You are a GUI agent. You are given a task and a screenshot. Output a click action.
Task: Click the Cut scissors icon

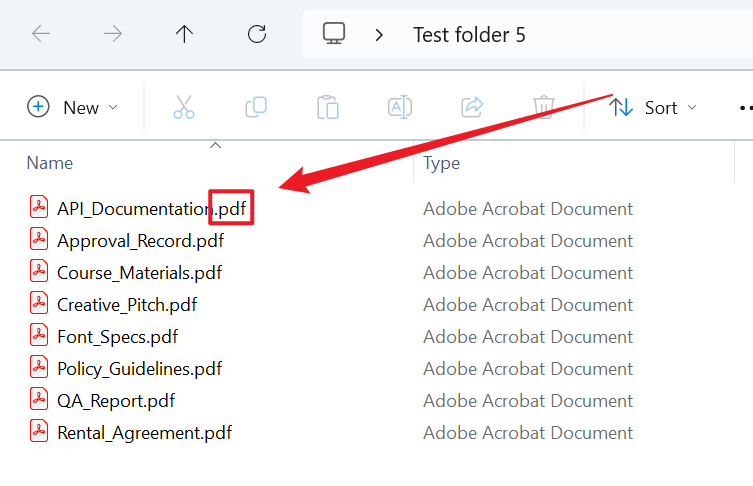pos(184,107)
